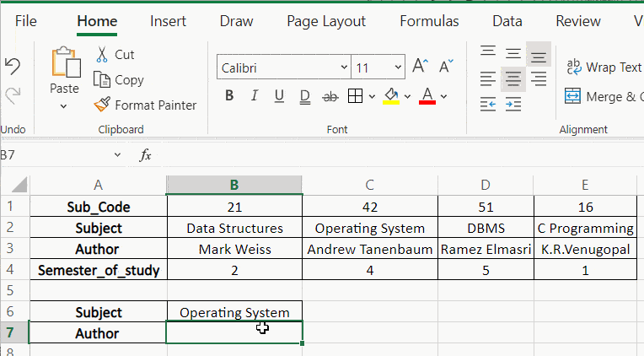Apply red font color

(x=427, y=96)
